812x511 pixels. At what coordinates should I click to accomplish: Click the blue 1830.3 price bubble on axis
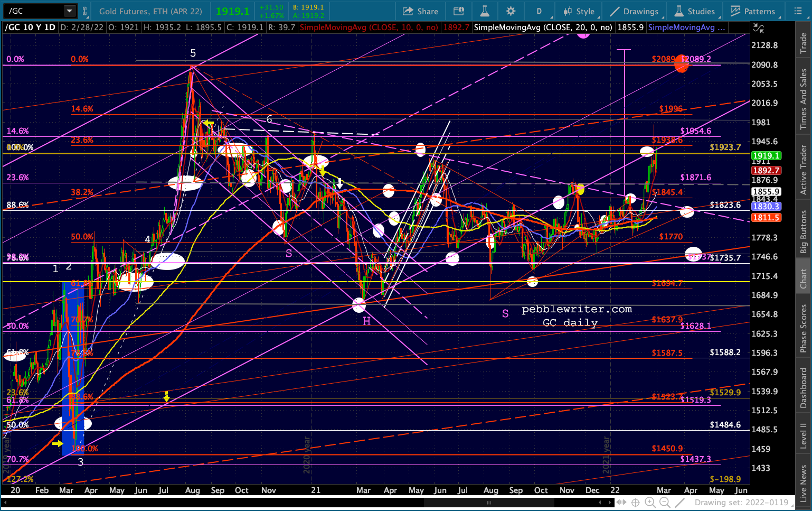tap(766, 207)
